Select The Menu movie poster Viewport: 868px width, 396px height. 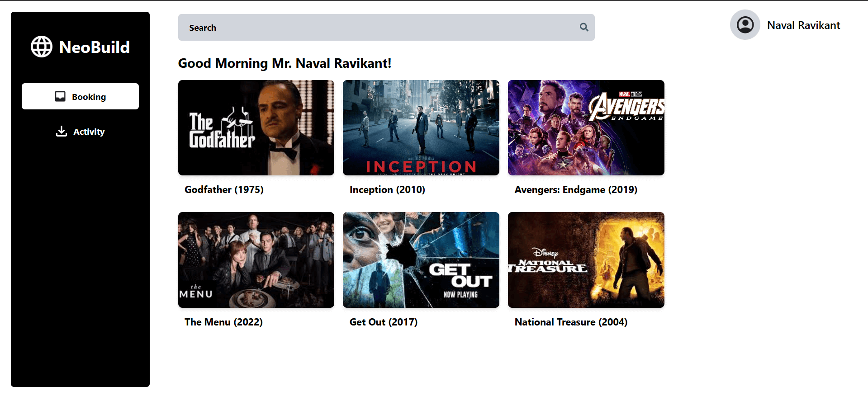coord(256,260)
